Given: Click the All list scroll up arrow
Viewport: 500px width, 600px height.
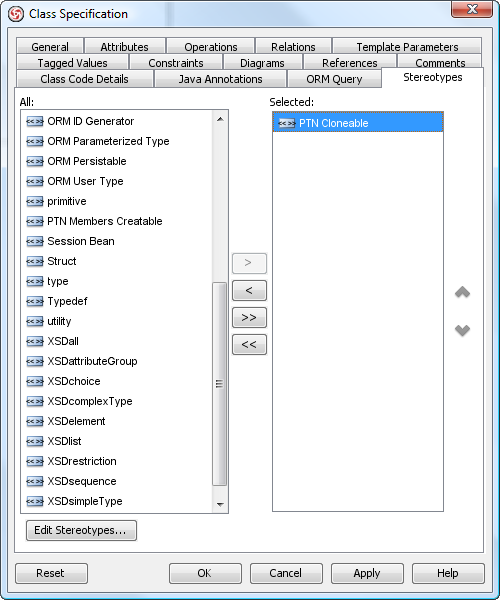Looking at the screenshot, I should [220, 119].
